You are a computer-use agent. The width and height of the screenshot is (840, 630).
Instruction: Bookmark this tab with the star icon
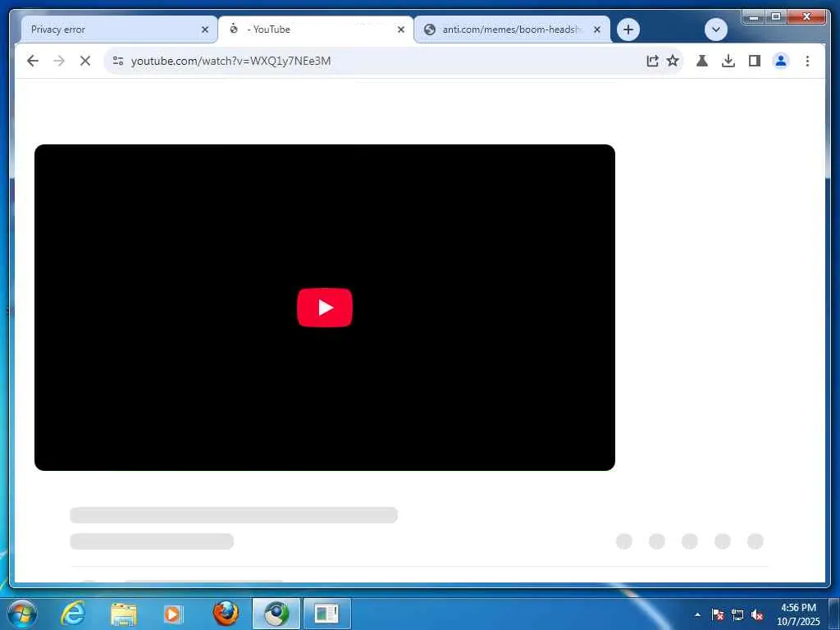click(673, 61)
